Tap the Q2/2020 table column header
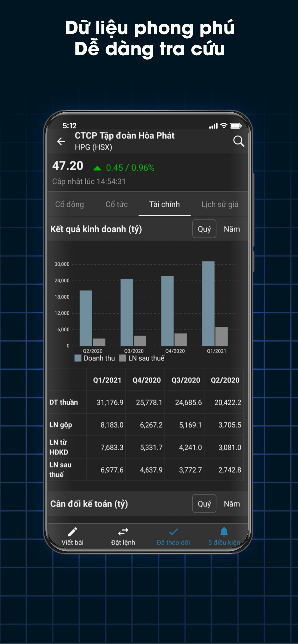The height and width of the screenshot is (644, 298). [225, 380]
